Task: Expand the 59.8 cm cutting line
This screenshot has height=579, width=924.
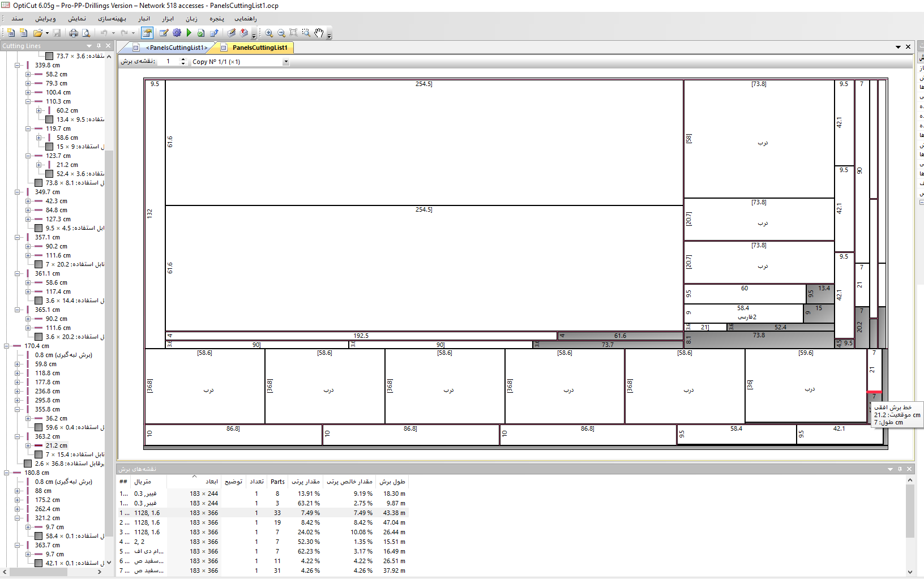Action: (x=18, y=364)
